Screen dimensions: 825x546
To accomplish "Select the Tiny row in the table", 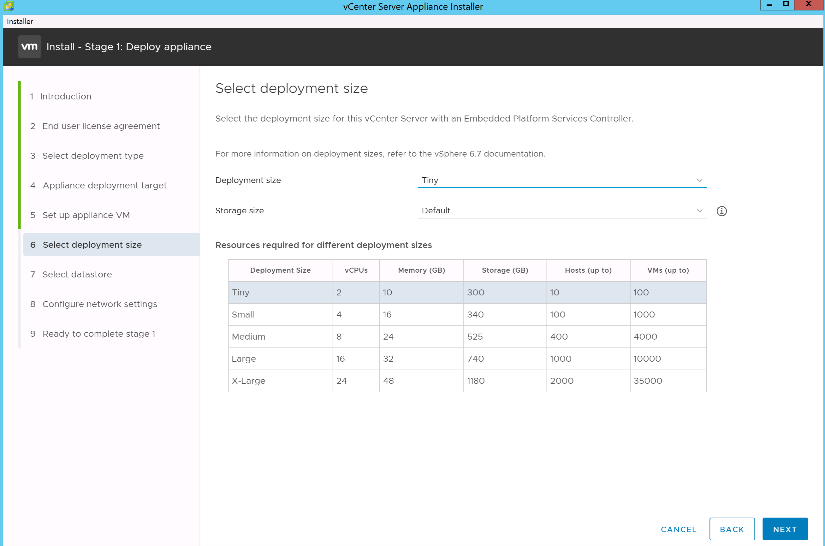I will pyautogui.click(x=467, y=292).
